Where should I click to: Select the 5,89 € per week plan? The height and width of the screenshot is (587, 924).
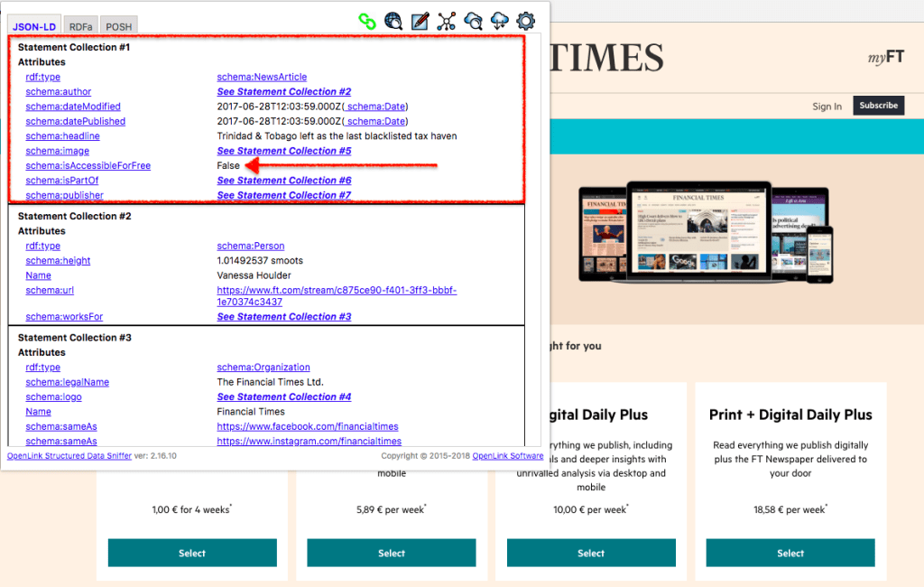[x=392, y=553]
